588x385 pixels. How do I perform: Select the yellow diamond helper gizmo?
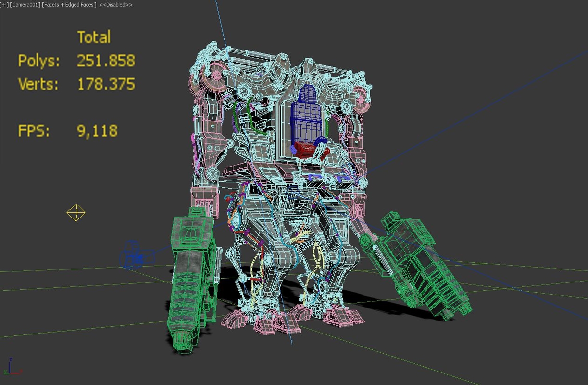point(75,212)
